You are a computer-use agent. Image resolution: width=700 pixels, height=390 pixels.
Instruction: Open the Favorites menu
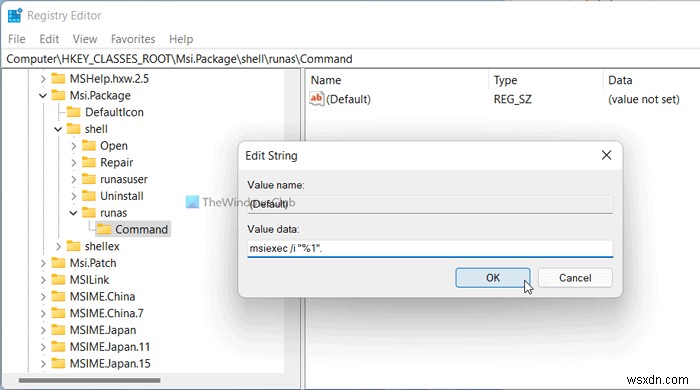133,39
